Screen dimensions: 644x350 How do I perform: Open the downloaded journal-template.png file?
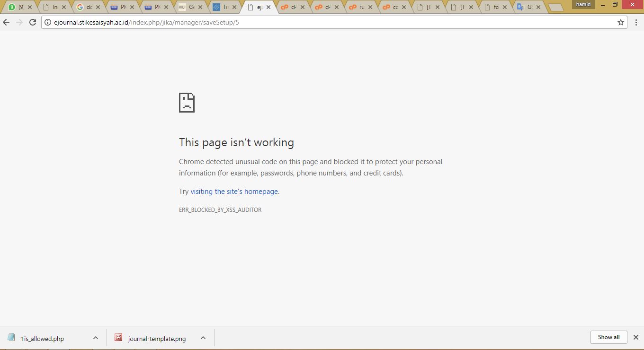coord(157,339)
